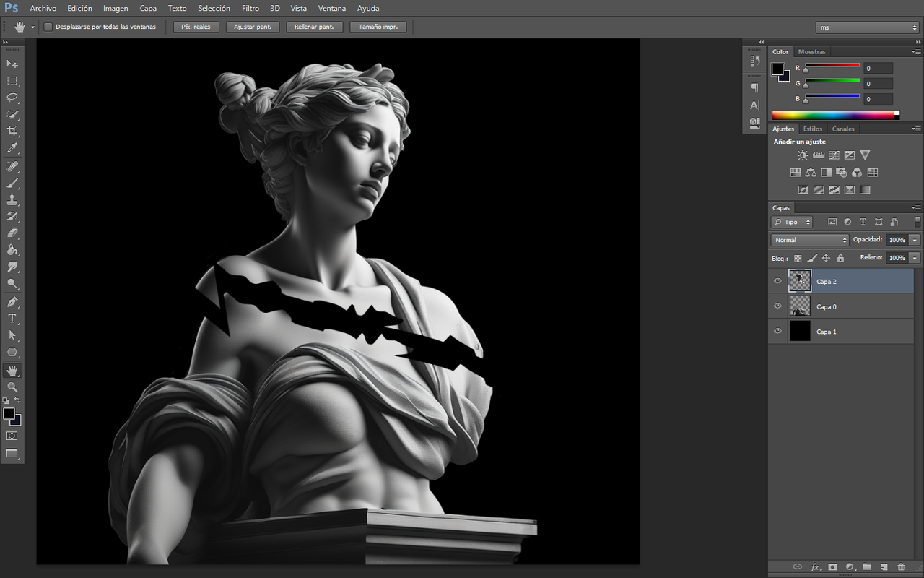Select the Lasso tool
Screen dimensions: 924x578
tap(12, 97)
